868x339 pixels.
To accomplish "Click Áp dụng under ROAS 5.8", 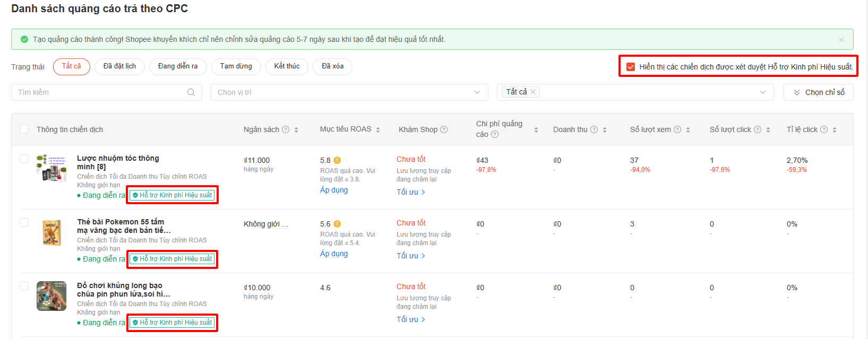I will (334, 190).
